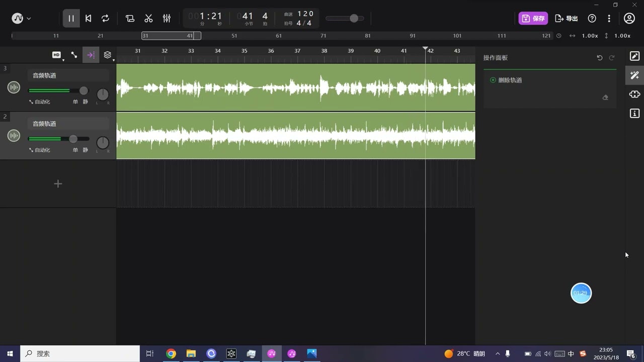Clear history with the eraser icon

605,98
